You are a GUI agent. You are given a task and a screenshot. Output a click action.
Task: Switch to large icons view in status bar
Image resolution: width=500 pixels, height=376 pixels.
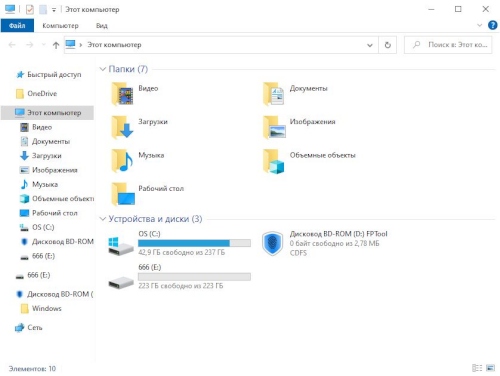490,368
